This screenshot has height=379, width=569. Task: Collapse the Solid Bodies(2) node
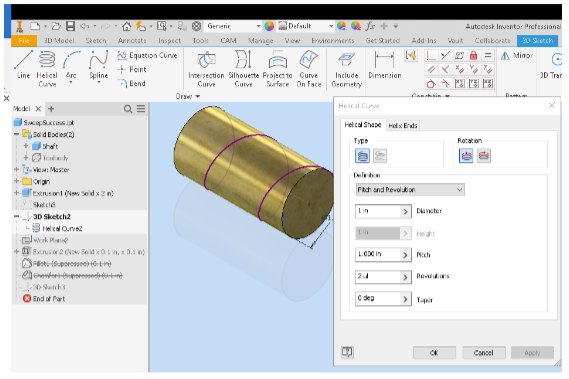[16, 134]
